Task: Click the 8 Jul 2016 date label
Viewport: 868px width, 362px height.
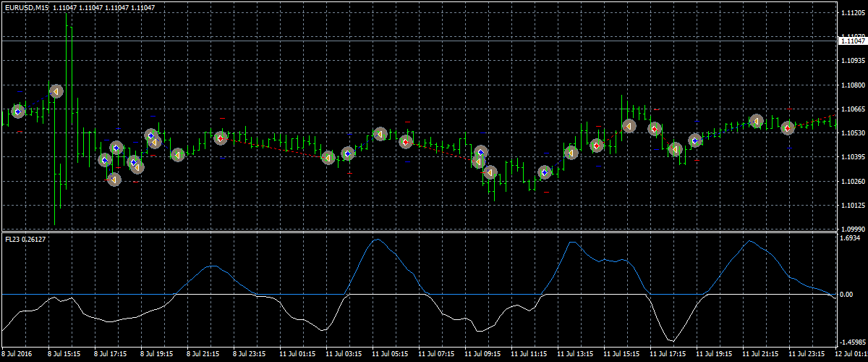Action: point(16,355)
